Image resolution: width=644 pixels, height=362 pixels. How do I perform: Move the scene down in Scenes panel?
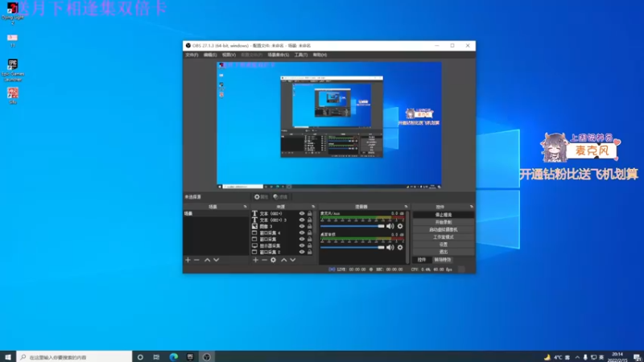217,260
